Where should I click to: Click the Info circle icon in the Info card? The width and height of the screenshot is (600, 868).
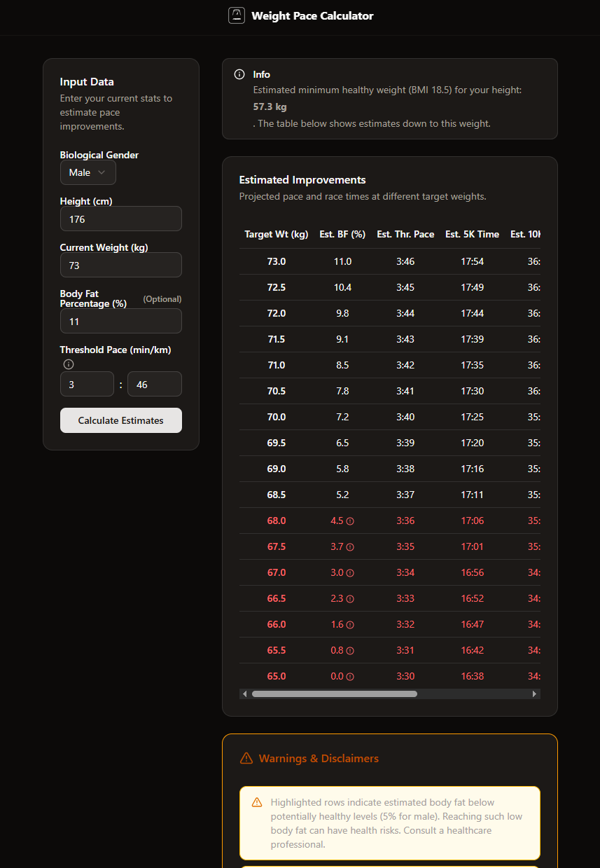click(x=239, y=74)
